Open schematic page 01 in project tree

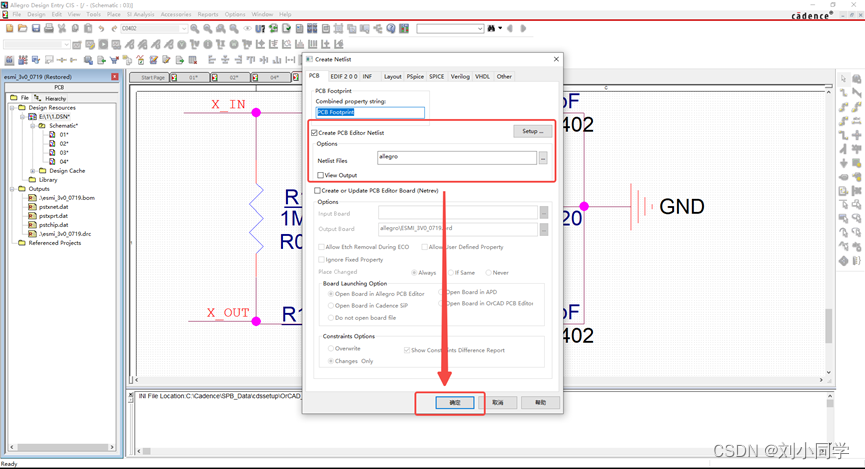coord(64,134)
